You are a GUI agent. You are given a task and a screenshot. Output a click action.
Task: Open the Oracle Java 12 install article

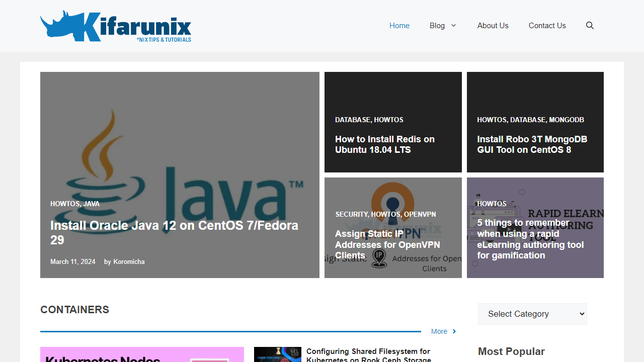pos(174,232)
